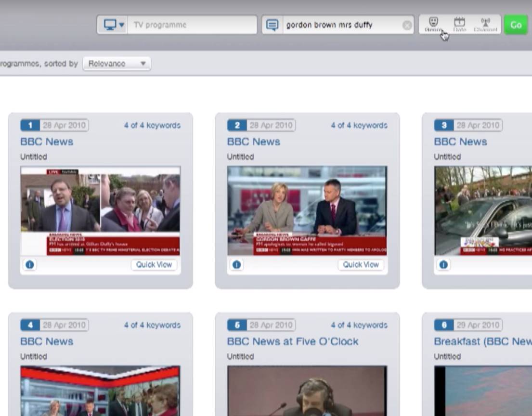This screenshot has width=532, height=416.
Task: Run the search with the Go button
Action: 516,25
